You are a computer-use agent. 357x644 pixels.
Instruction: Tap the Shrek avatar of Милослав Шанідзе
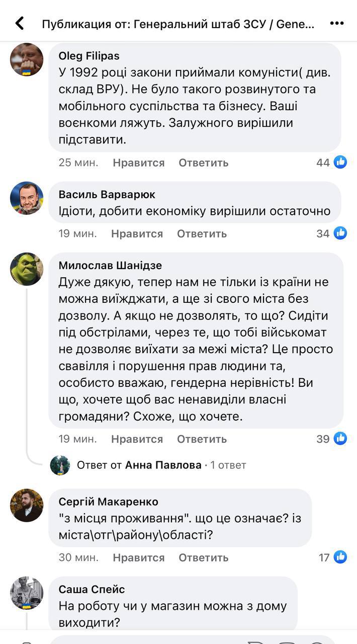(x=27, y=269)
